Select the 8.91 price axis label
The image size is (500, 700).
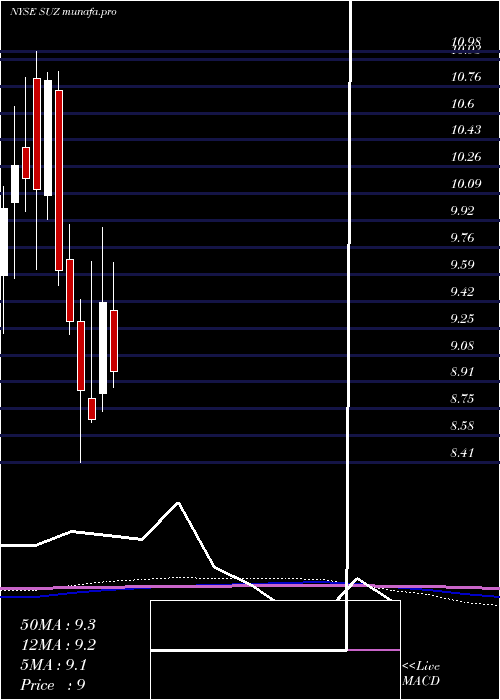(x=462, y=371)
